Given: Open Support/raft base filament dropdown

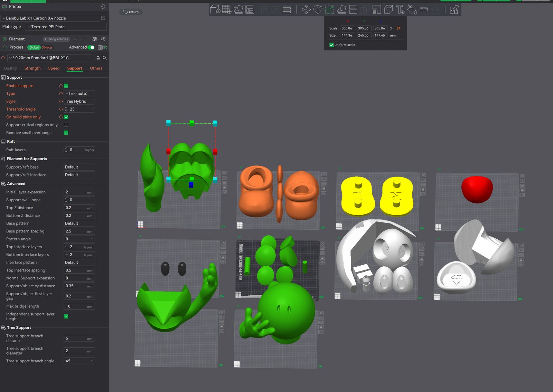Looking at the screenshot, I should [x=79, y=167].
